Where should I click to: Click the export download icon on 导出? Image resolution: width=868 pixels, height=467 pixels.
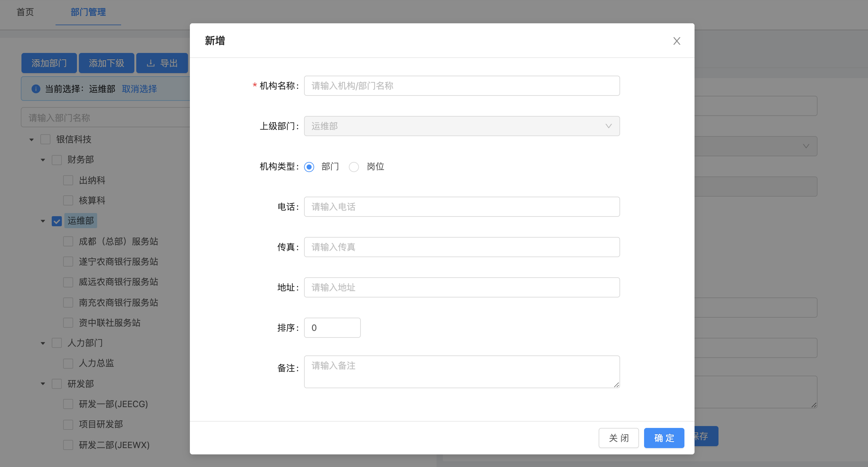point(151,63)
